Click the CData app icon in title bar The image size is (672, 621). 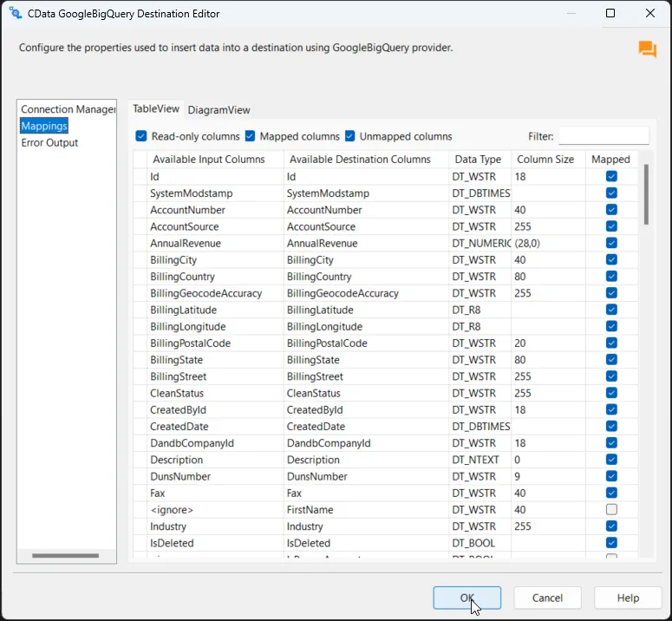coord(16,14)
